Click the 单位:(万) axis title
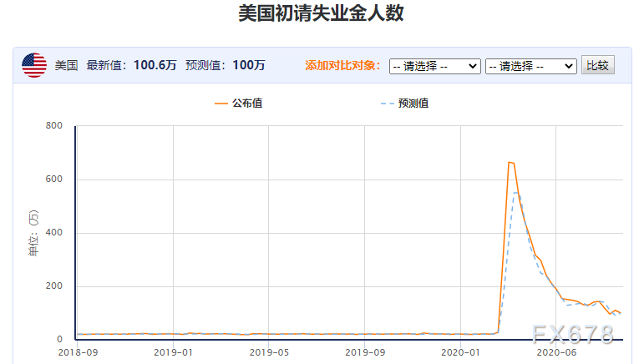 (x=33, y=233)
